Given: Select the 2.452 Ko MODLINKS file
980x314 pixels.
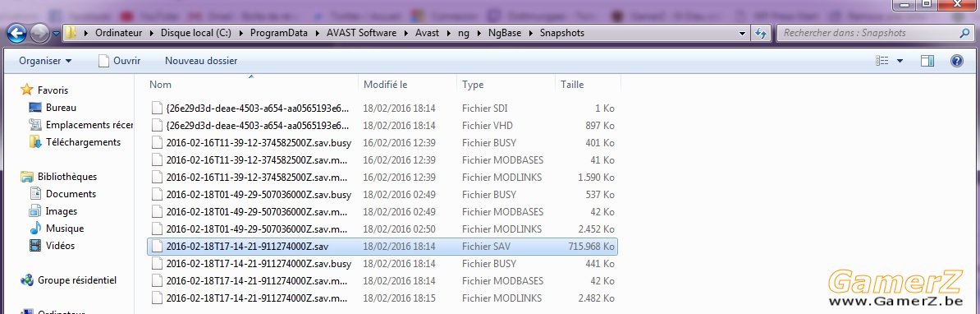Looking at the screenshot, I should click(x=382, y=229).
